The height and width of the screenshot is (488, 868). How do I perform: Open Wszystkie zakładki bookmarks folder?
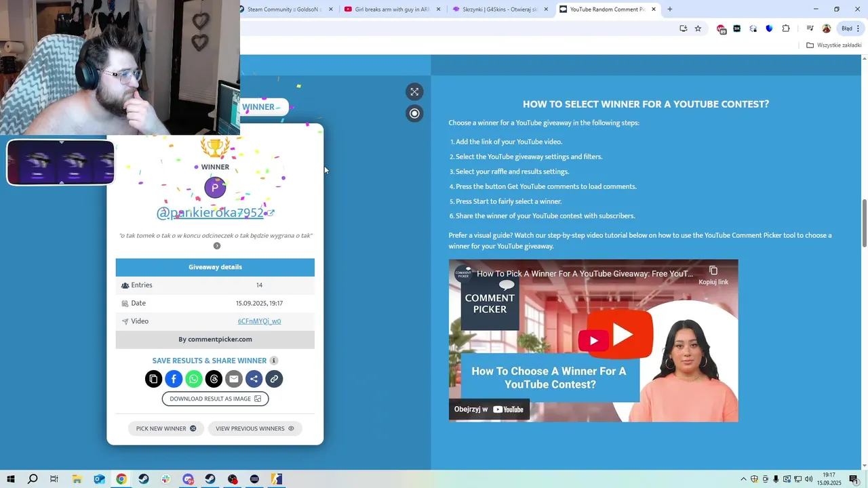[833, 45]
